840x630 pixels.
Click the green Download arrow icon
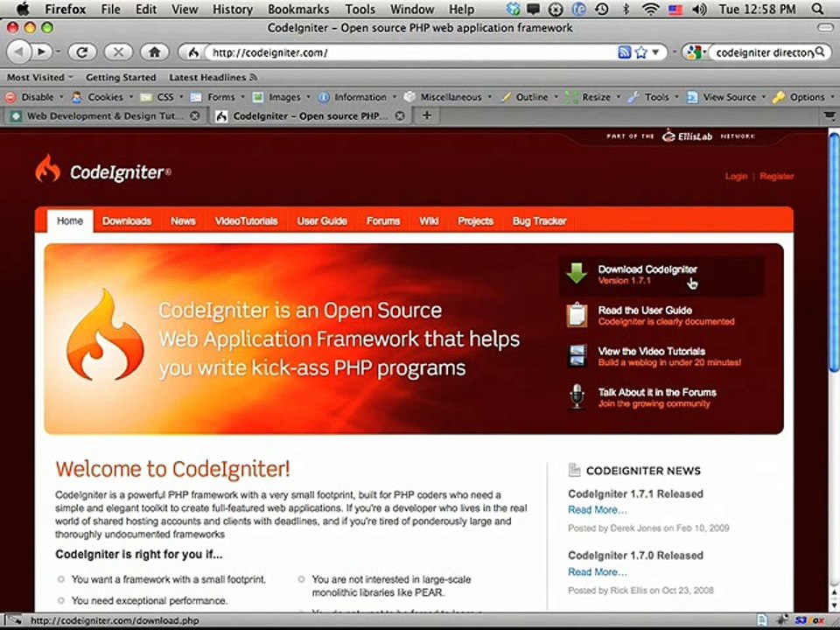pyautogui.click(x=577, y=273)
